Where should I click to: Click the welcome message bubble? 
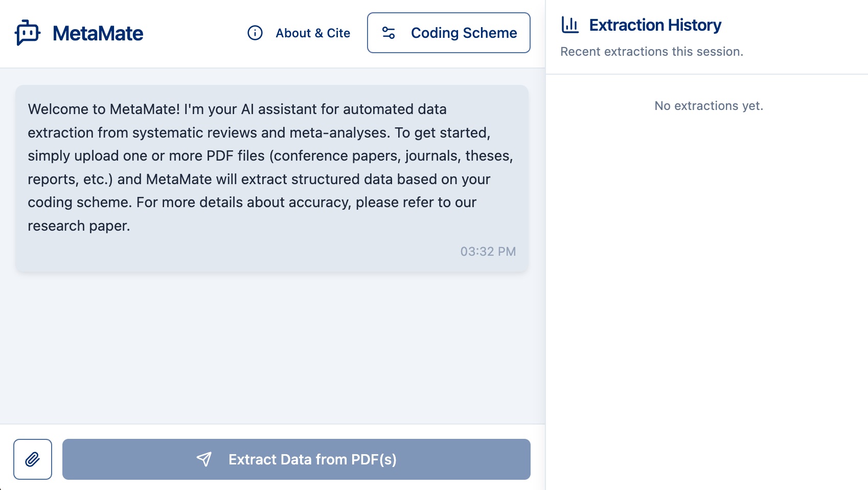(x=272, y=179)
